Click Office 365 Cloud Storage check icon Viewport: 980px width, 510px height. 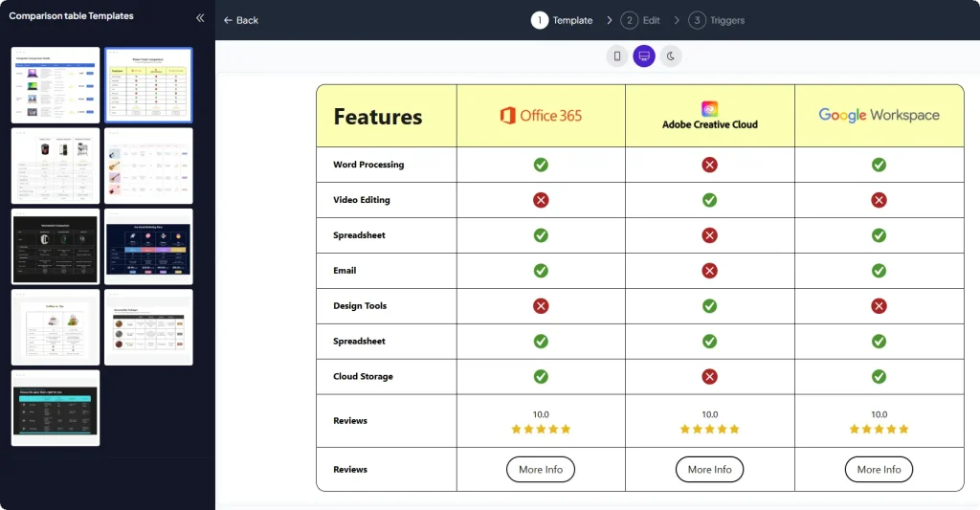pyautogui.click(x=541, y=376)
